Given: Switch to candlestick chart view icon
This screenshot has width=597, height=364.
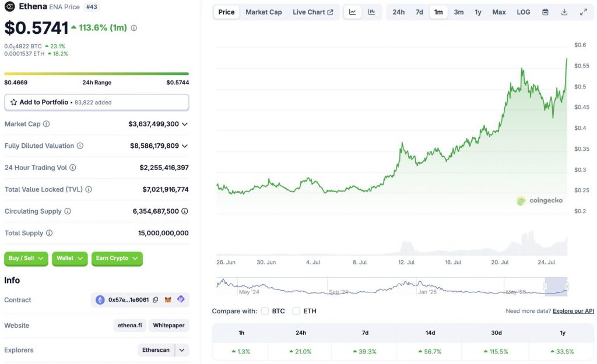Looking at the screenshot, I should point(371,12).
